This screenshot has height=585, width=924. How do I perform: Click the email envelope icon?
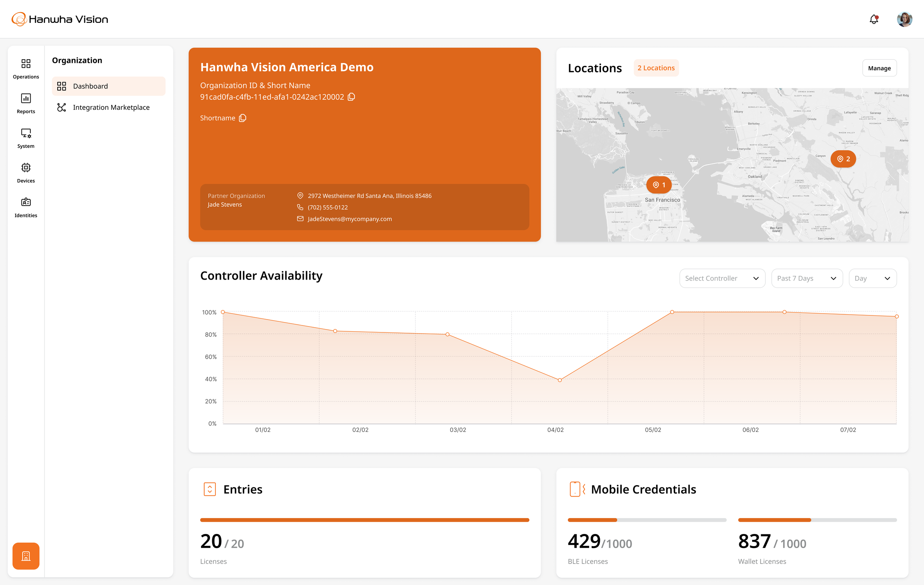tap(300, 219)
